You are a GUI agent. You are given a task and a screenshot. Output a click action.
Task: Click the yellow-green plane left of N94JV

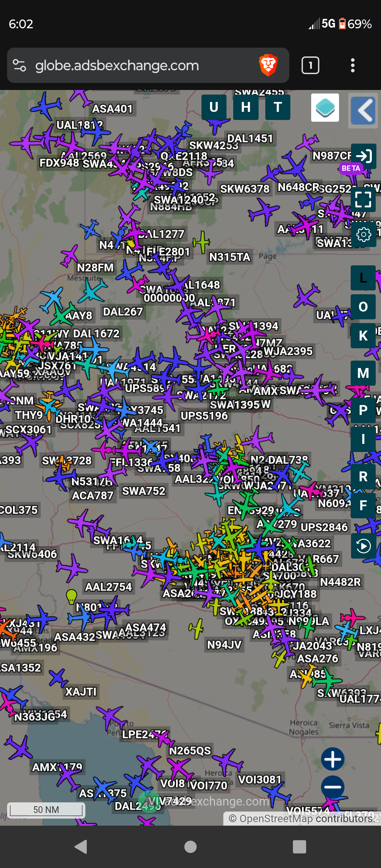coord(196,628)
